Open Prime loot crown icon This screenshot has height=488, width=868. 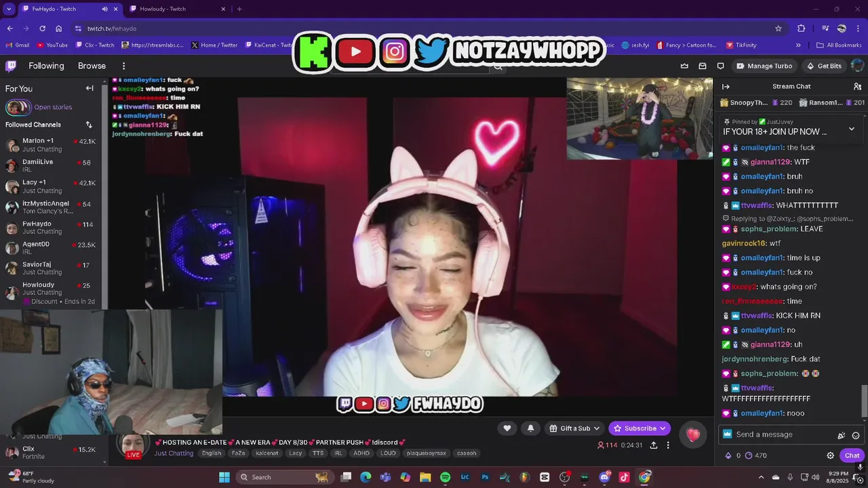point(684,66)
